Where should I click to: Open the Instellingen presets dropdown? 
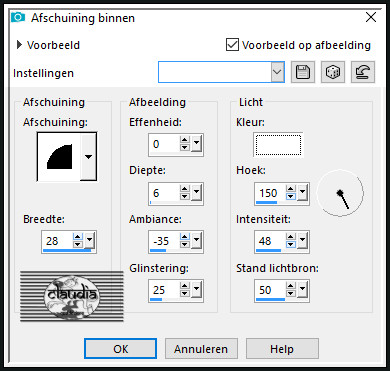[277, 72]
